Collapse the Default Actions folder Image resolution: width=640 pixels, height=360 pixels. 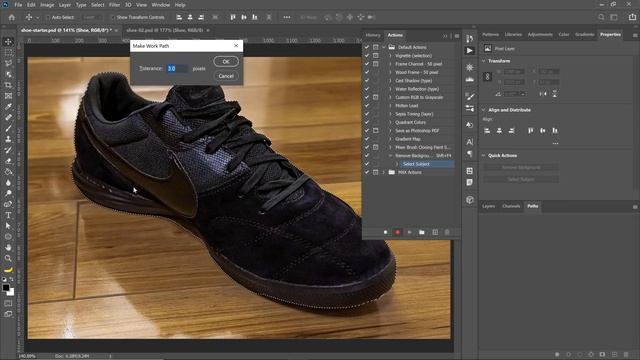pos(384,47)
